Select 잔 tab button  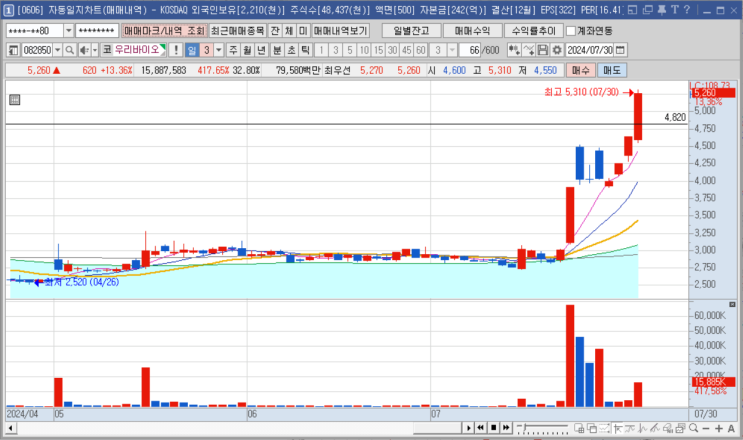coord(275,31)
